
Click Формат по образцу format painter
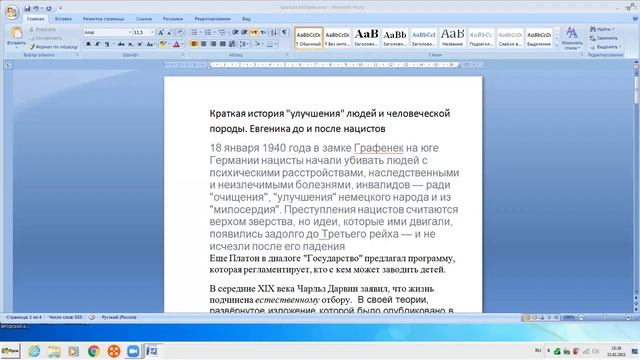(x=54, y=47)
